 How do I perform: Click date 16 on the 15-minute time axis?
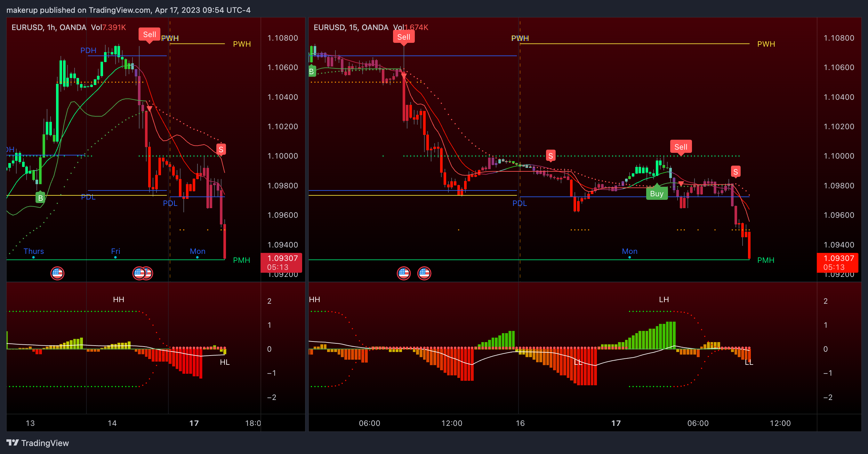520,423
